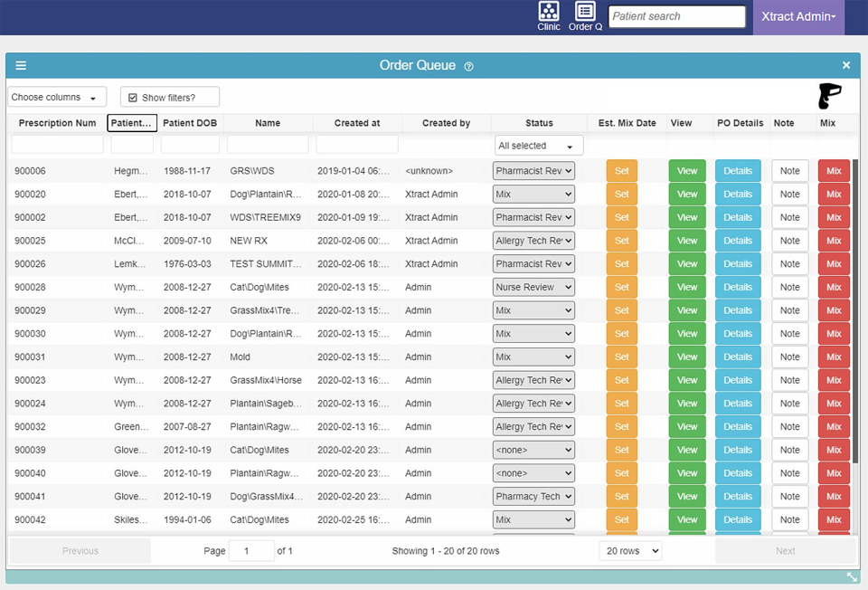Select the Order Q navigation icon
This screenshot has height=590, width=868.
coord(584,14)
